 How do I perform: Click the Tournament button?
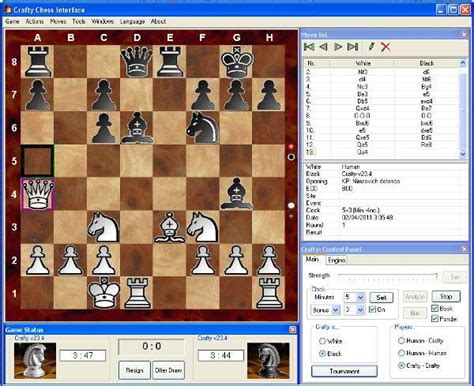[x=344, y=371]
